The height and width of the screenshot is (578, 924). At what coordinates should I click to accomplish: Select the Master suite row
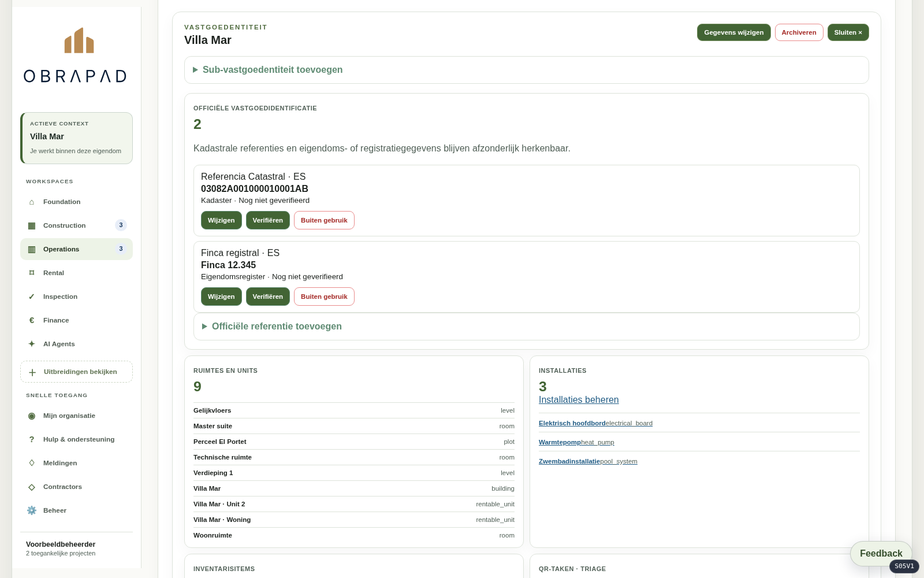pyautogui.click(x=354, y=426)
